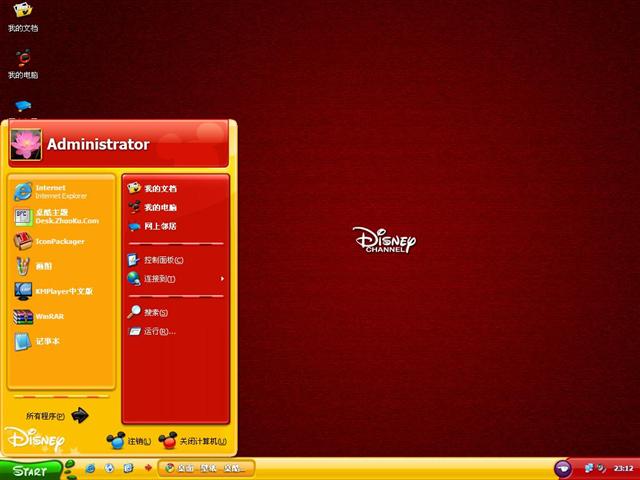Open 搜索(S) search
This screenshot has height=480, width=640.
pyautogui.click(x=176, y=312)
